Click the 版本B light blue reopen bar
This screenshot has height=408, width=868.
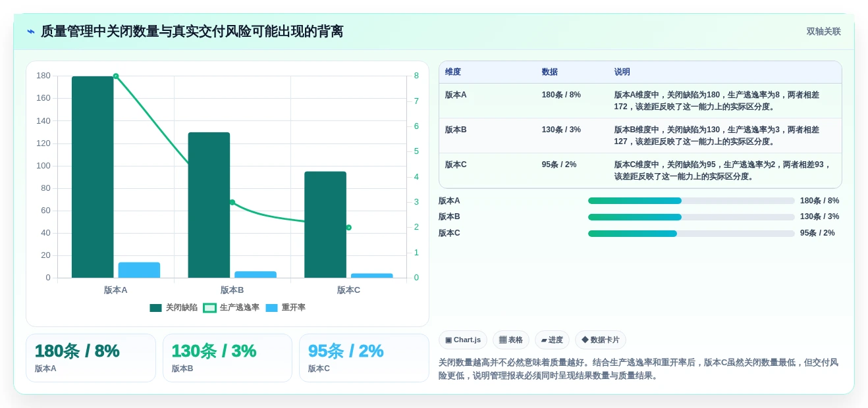tap(256, 274)
